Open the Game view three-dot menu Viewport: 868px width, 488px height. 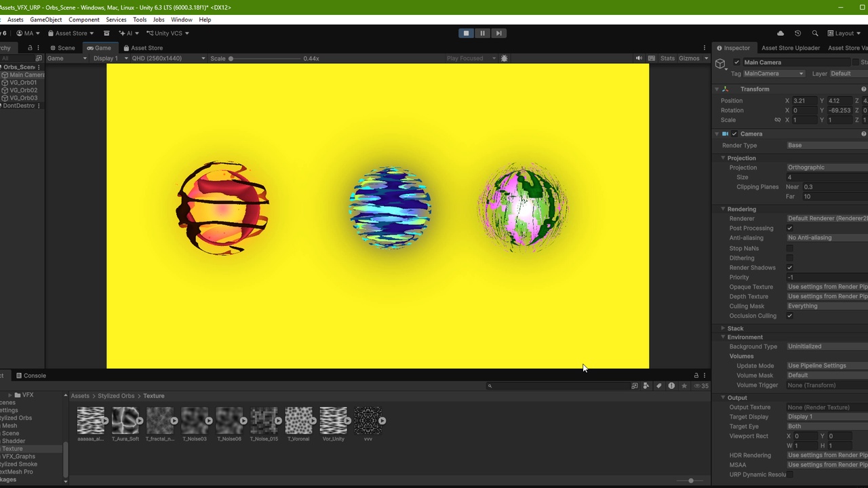click(x=705, y=48)
